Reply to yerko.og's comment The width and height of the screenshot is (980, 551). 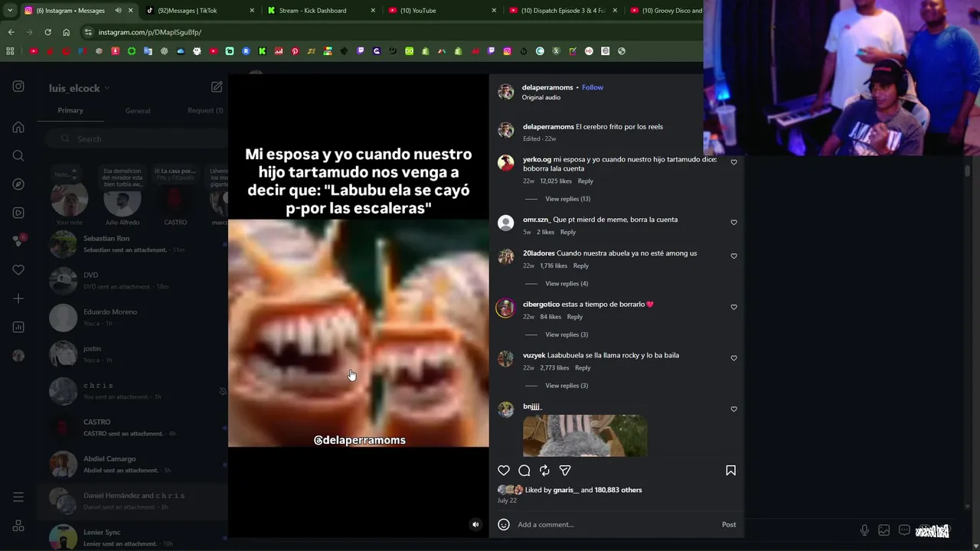point(586,181)
